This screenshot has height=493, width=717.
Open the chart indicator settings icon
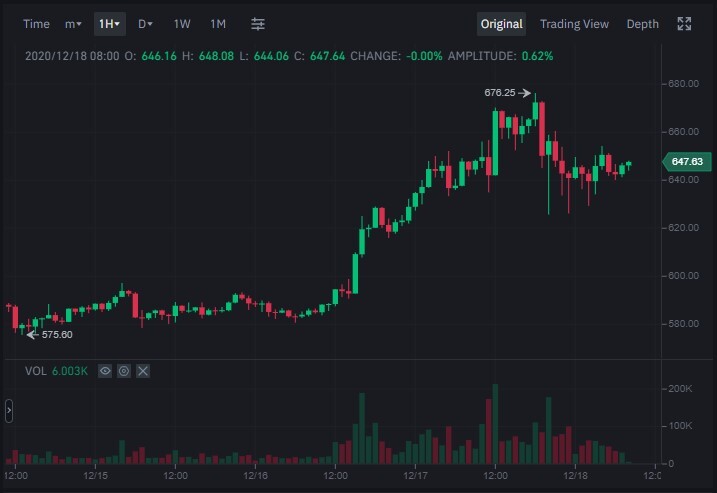(x=258, y=24)
